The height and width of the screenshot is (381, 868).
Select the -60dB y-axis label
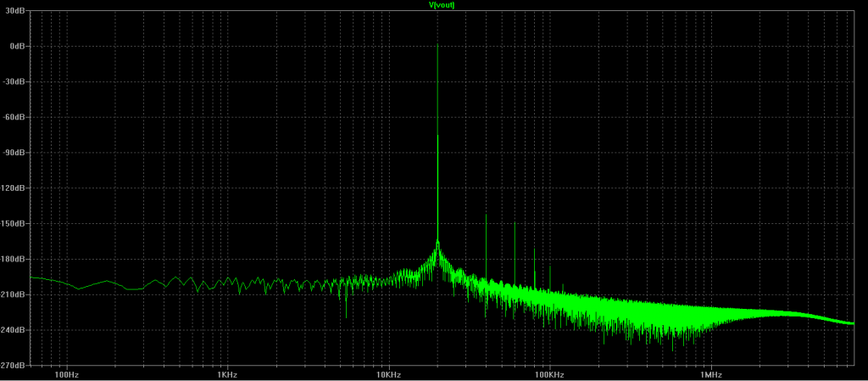[x=16, y=117]
